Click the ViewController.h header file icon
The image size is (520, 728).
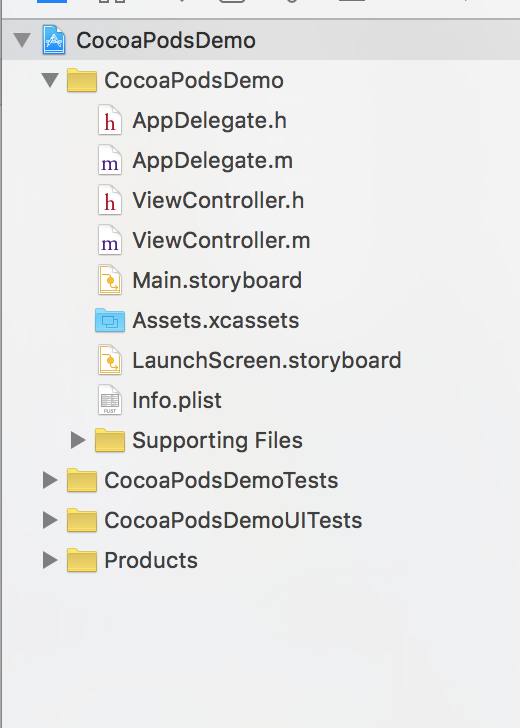pos(110,201)
